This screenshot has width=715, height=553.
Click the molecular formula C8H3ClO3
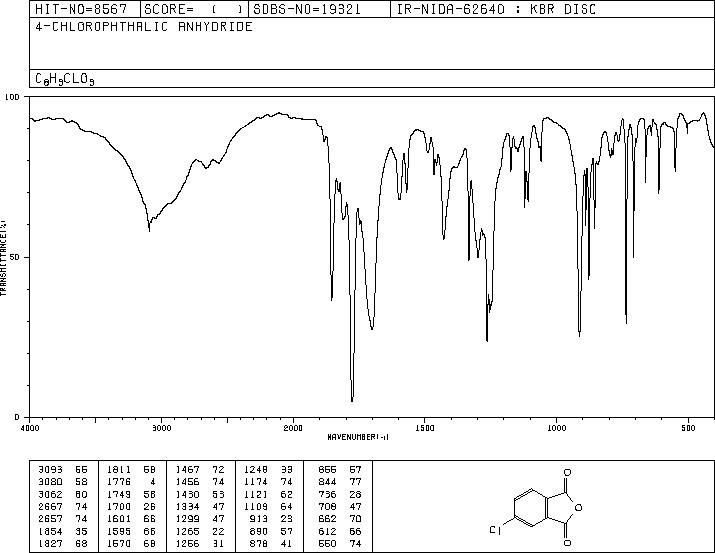pyautogui.click(x=65, y=79)
